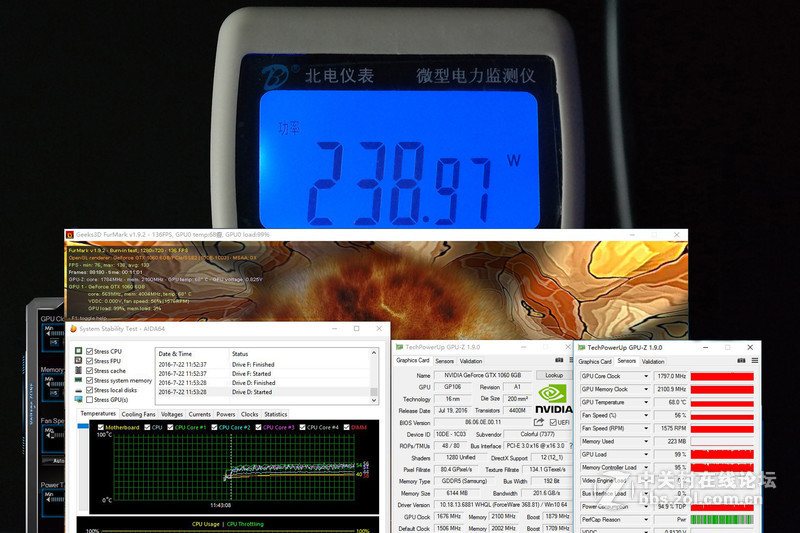The height and width of the screenshot is (533, 800).
Task: Click the title icon of the GPU-Z Sensors window
Action: [x=582, y=347]
